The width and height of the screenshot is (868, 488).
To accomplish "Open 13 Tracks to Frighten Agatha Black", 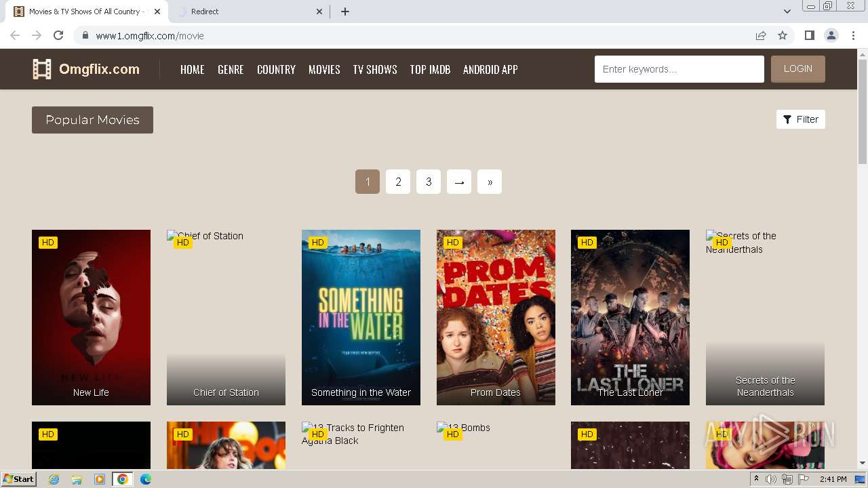I will point(361,445).
